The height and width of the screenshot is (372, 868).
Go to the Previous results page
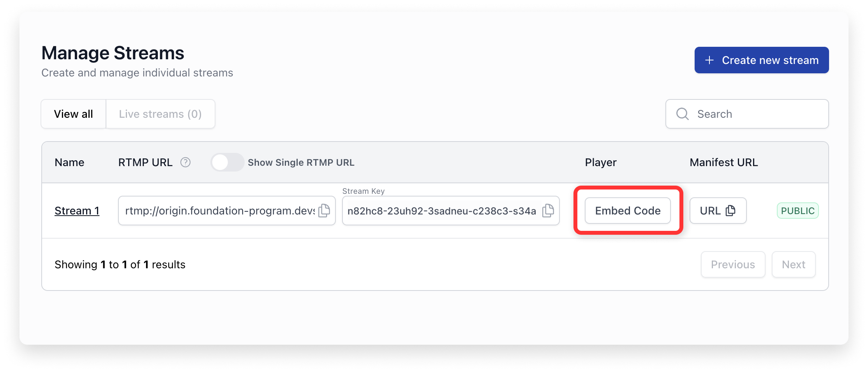pos(733,264)
